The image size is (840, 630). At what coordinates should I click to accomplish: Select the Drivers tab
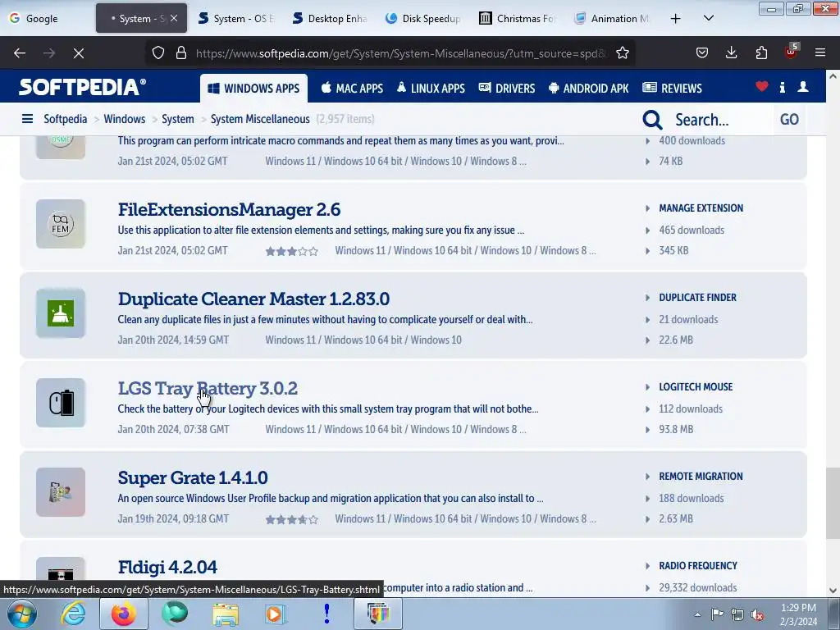(x=507, y=89)
